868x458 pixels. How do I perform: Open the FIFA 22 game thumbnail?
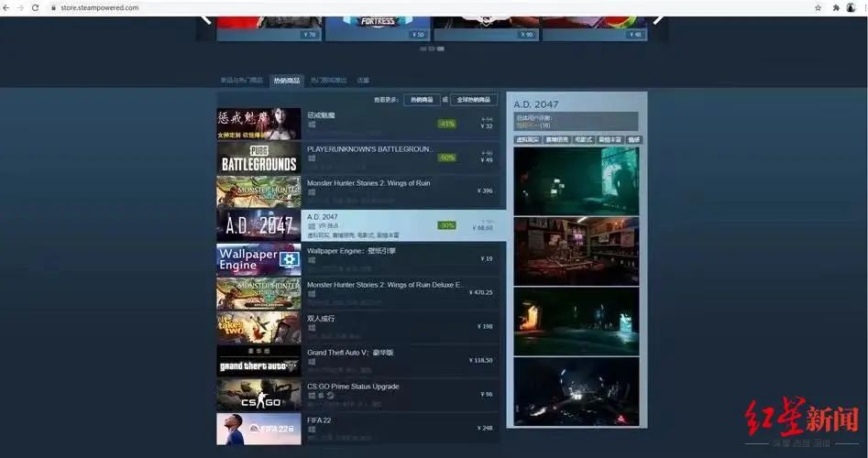(x=258, y=429)
